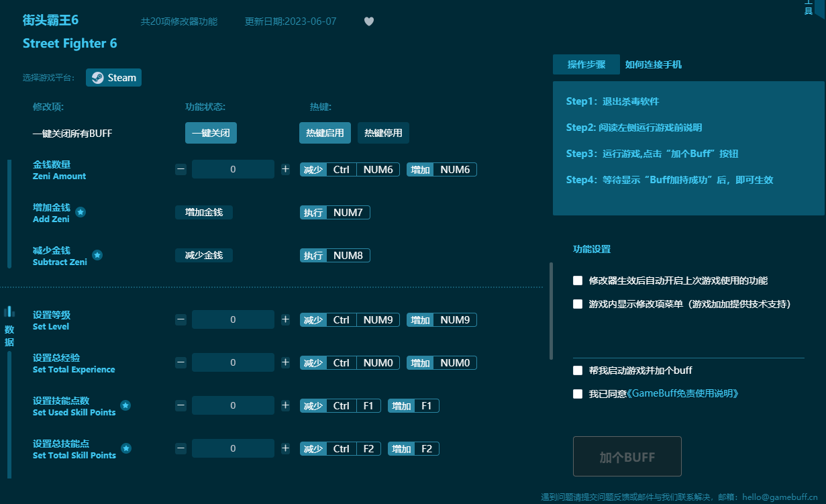Image resolution: width=826 pixels, height=504 pixels.
Task: Click the Add Zeni execute hotkey NUM7
Action: click(x=335, y=213)
